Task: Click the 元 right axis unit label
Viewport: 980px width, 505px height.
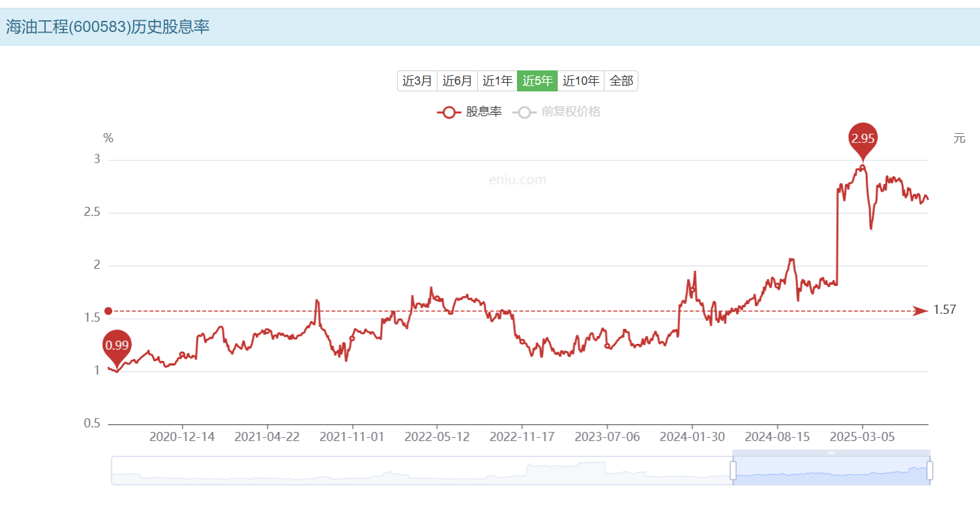Action: click(x=959, y=138)
